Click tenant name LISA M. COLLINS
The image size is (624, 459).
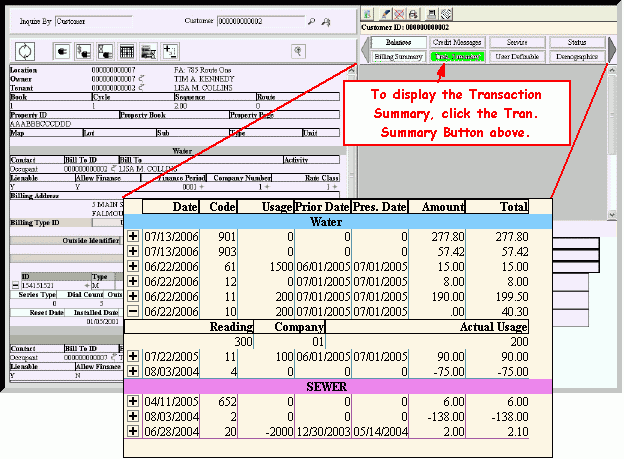203,88
